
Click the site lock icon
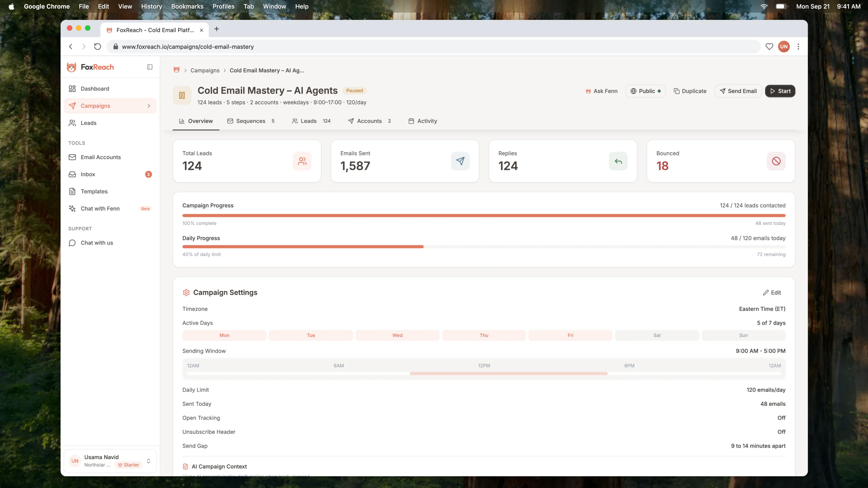[x=115, y=46]
